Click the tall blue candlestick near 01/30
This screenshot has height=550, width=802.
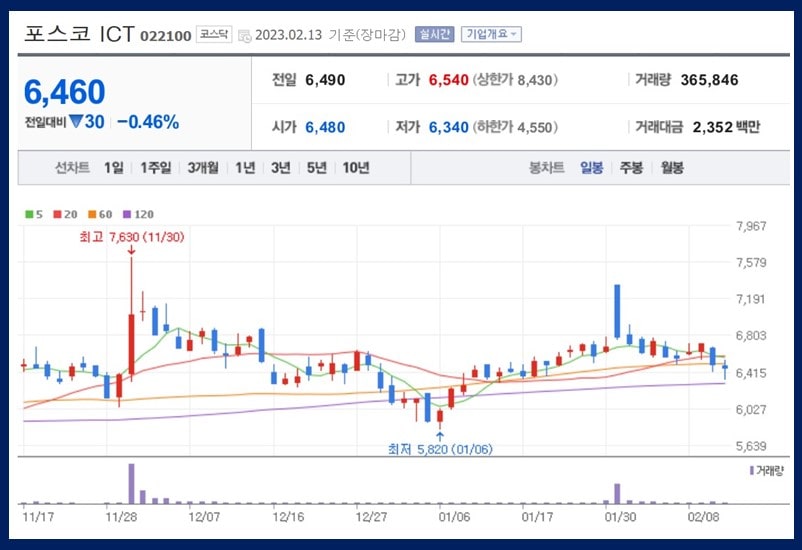coord(617,312)
